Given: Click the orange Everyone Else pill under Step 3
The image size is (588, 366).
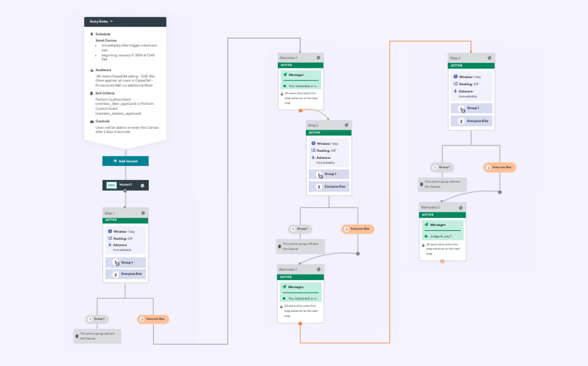Looking at the screenshot, I should point(500,167).
